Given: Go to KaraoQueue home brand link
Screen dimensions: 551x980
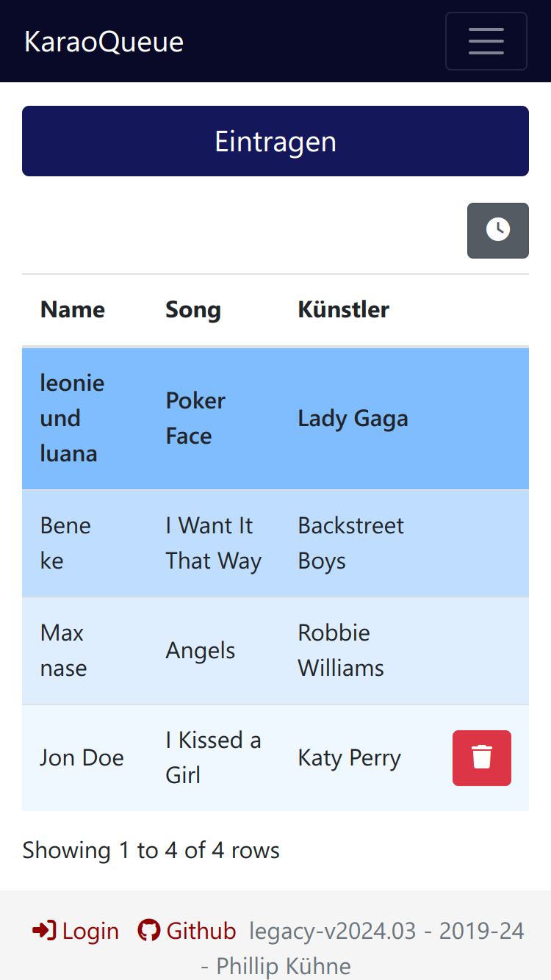Looking at the screenshot, I should coord(104,42).
